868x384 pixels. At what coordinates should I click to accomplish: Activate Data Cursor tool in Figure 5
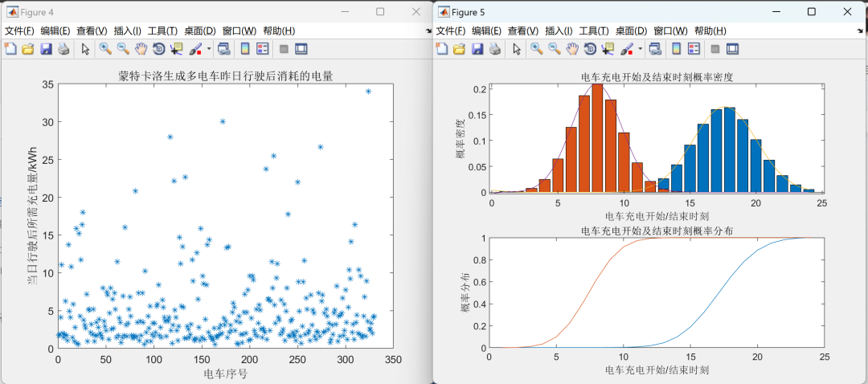click(608, 49)
